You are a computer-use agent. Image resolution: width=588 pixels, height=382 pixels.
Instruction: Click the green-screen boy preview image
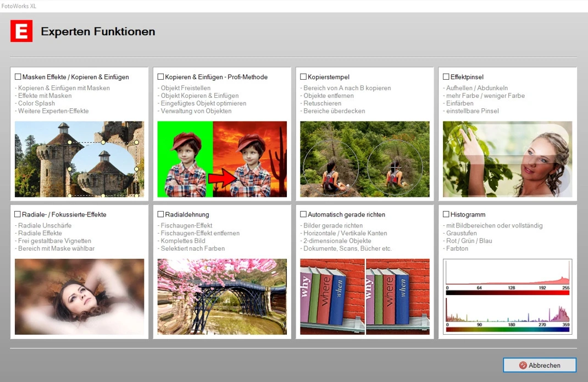222,159
